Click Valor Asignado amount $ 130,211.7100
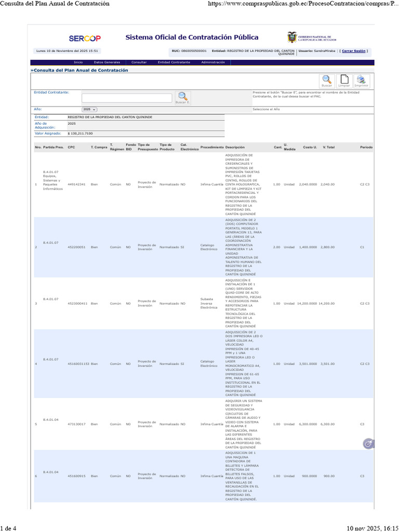 [80, 134]
